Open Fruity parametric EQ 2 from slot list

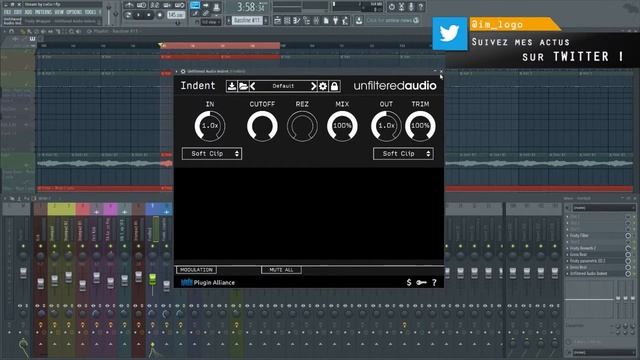pos(587,261)
